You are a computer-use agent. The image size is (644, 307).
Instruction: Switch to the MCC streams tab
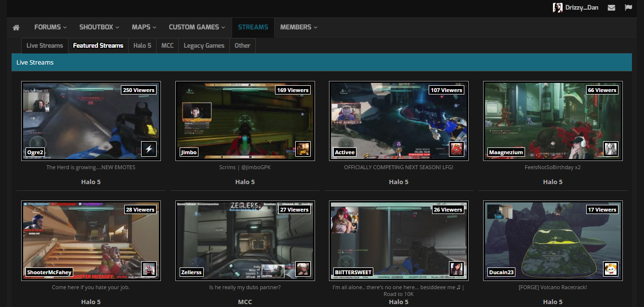167,46
